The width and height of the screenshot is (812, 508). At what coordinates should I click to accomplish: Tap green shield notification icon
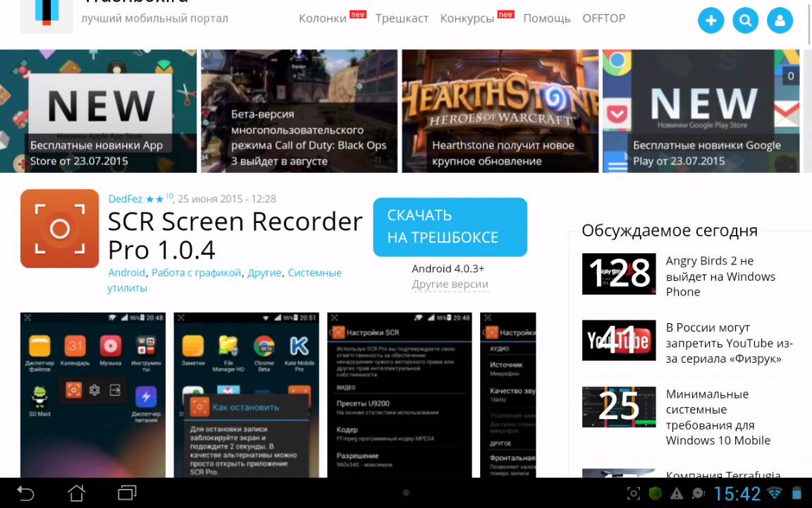point(656,493)
